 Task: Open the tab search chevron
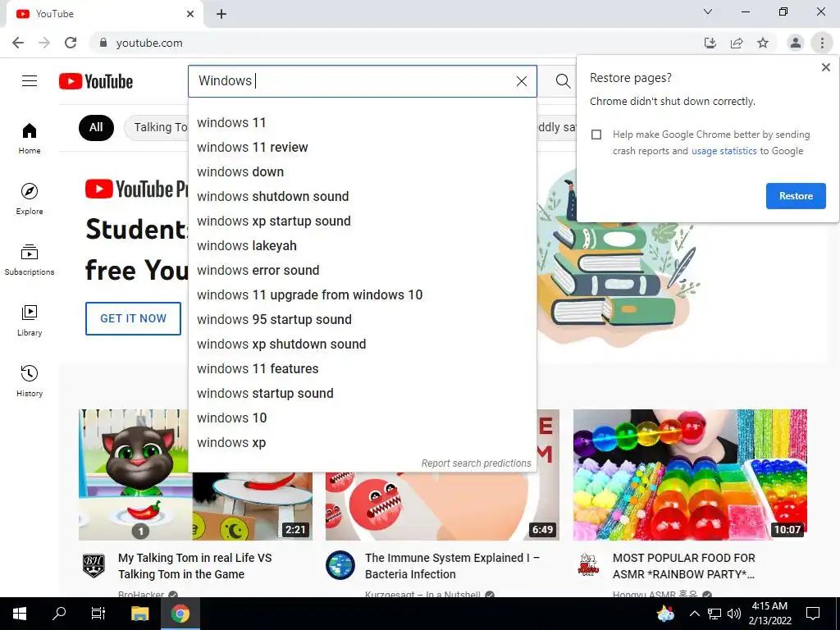(708, 11)
